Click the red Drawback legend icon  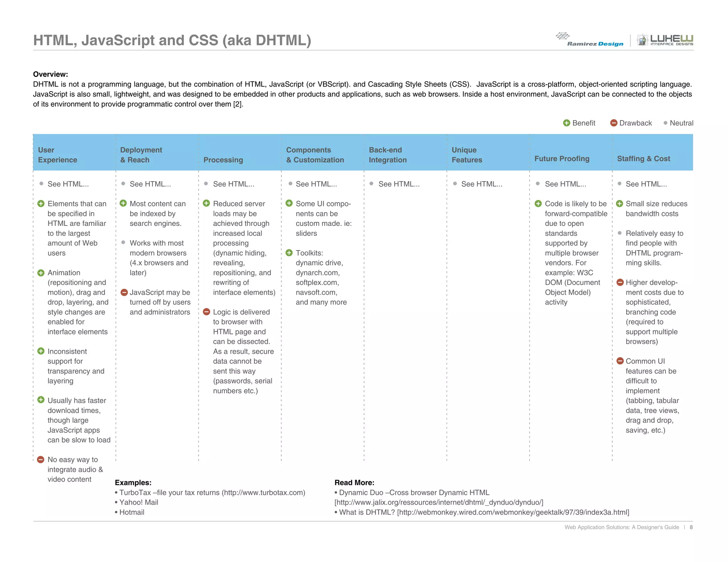click(x=614, y=123)
